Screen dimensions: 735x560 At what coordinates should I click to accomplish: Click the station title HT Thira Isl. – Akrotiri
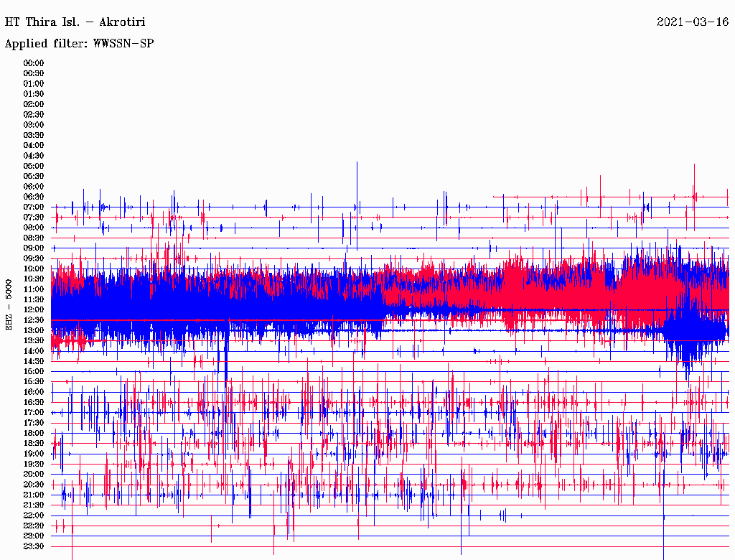click(75, 22)
